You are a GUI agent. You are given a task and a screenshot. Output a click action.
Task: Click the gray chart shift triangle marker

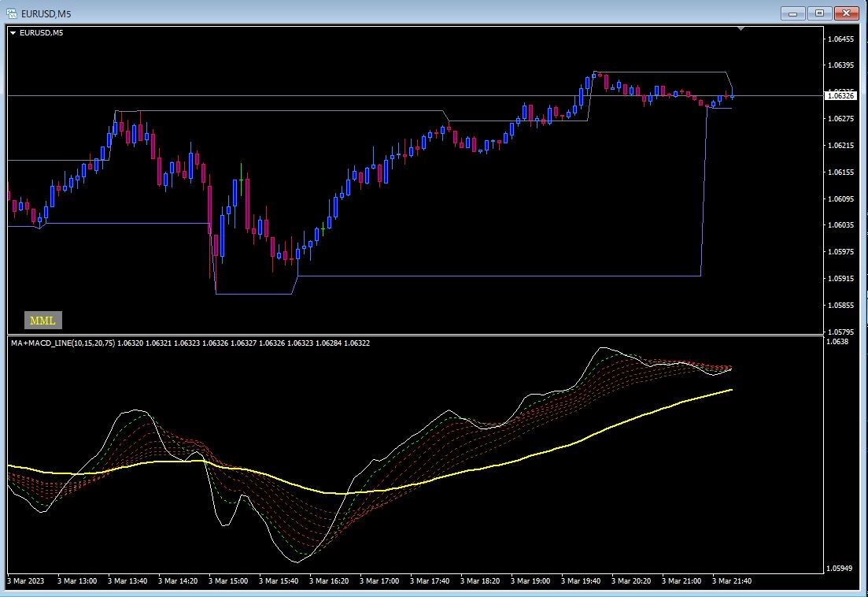(740, 28)
